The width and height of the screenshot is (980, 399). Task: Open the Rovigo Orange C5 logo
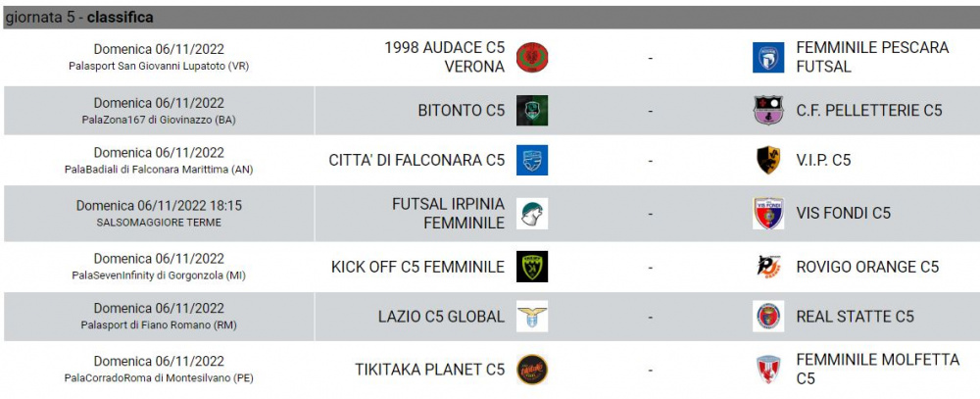pos(768,267)
